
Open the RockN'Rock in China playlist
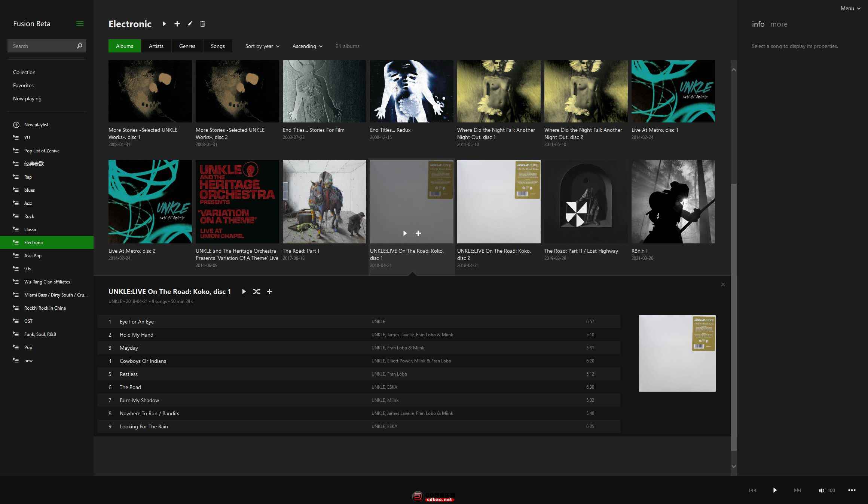tap(47, 308)
